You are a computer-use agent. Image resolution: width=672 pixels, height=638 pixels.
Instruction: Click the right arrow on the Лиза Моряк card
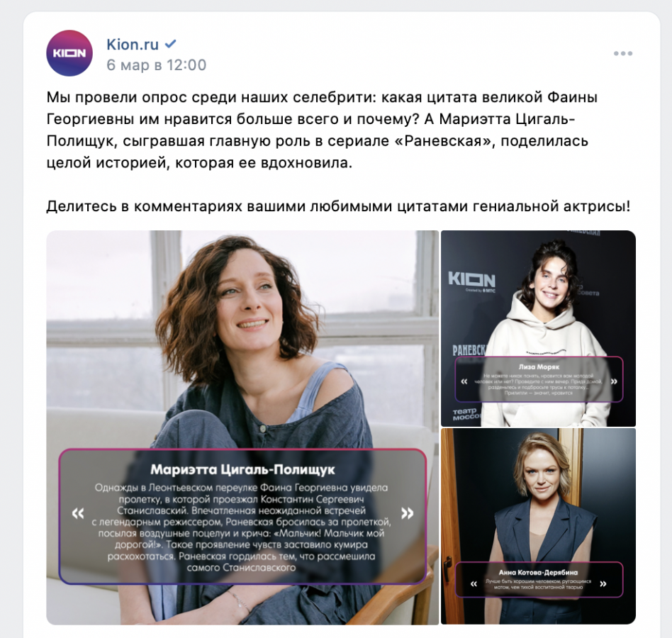pos(614,381)
